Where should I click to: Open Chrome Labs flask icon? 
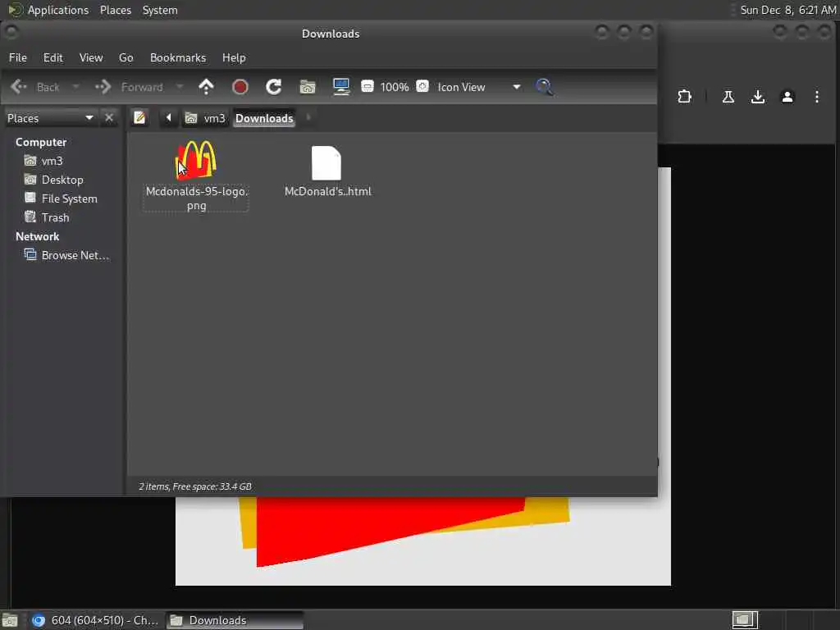pos(728,97)
